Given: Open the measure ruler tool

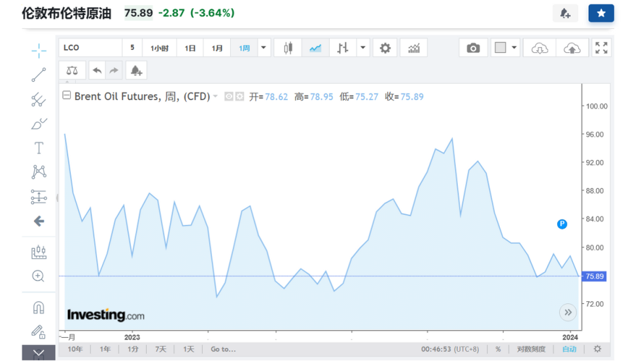Looking at the screenshot, I should point(39,252).
